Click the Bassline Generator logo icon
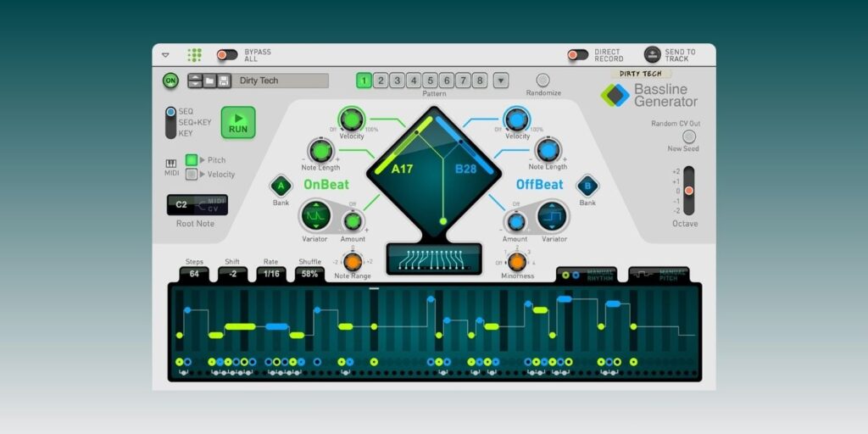868x434 pixels. tap(615, 95)
